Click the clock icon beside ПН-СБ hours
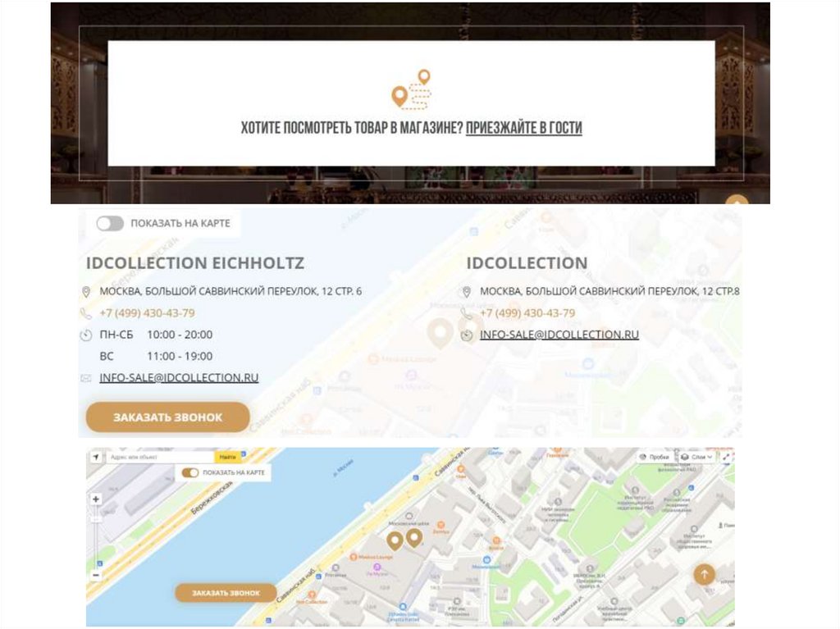 pos(85,335)
